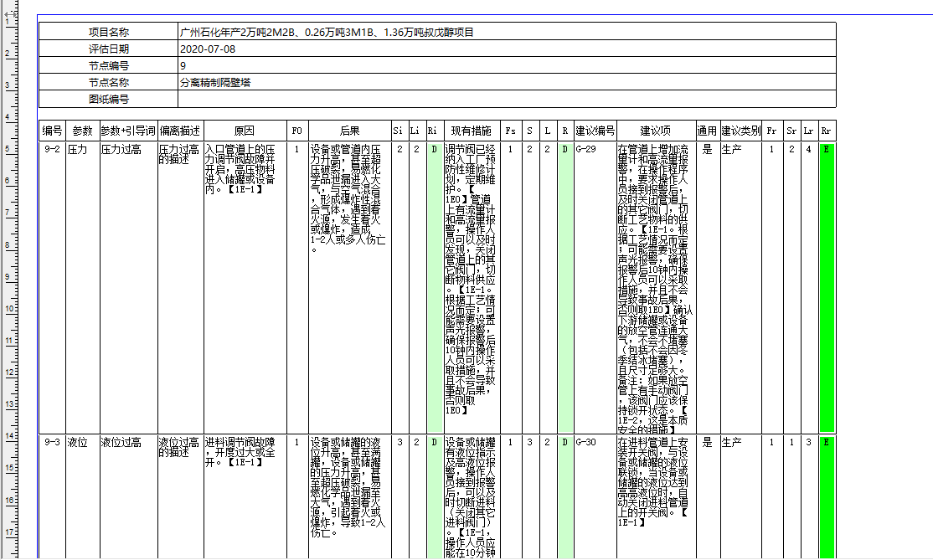Select the date value 2020-07-08

(x=208, y=49)
